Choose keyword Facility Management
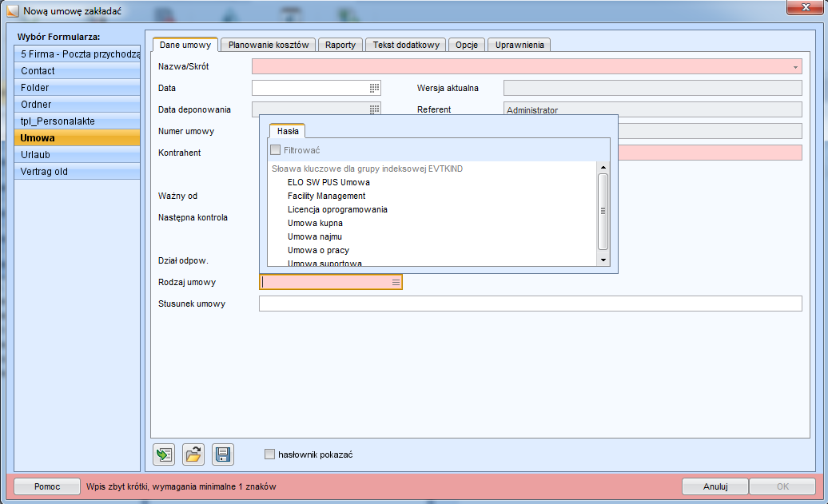 [x=326, y=196]
